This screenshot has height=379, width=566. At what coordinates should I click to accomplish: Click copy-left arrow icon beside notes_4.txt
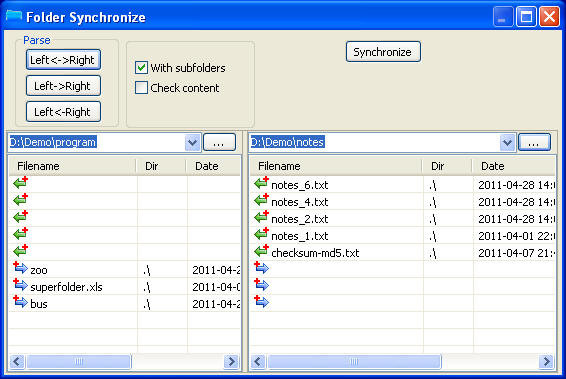pyautogui.click(x=261, y=200)
